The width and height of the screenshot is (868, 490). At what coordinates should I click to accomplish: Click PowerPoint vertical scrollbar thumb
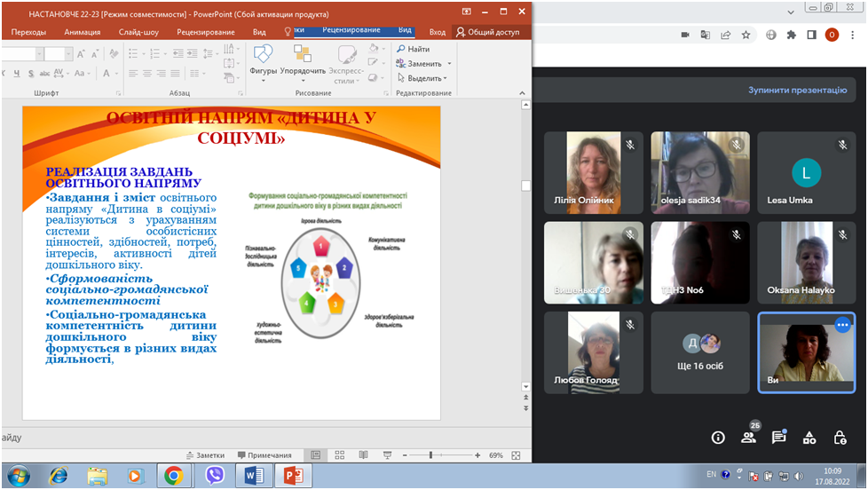[525, 186]
